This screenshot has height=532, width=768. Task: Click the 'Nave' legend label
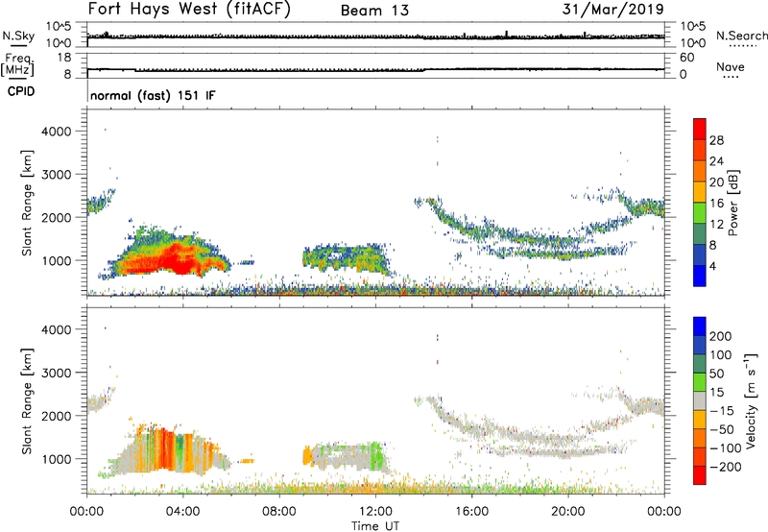click(x=731, y=67)
